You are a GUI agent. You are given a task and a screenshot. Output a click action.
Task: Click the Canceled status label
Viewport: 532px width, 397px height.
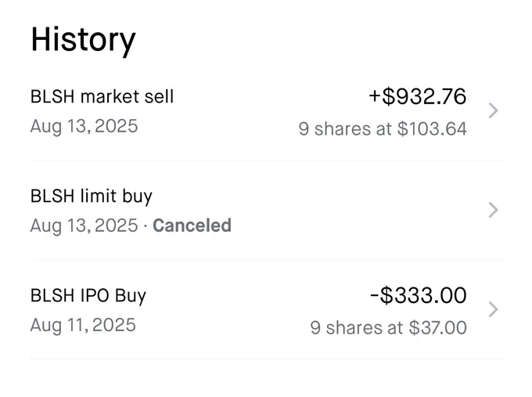[x=192, y=226]
